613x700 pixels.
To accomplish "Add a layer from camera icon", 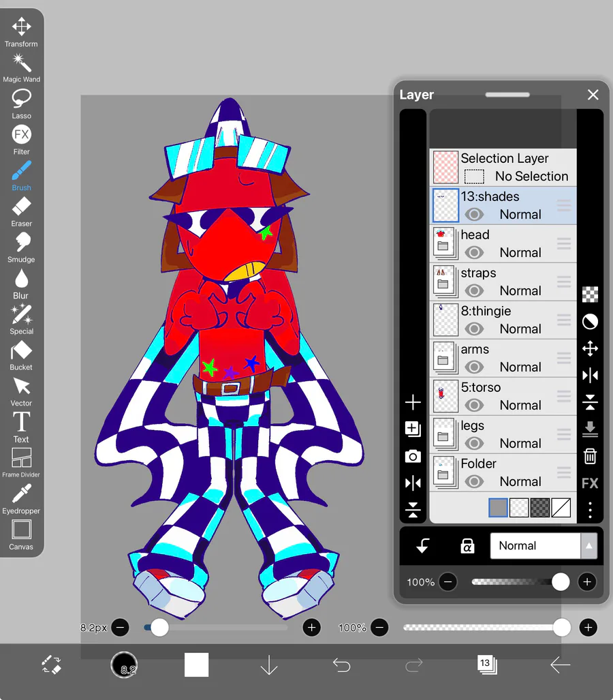I will (413, 456).
